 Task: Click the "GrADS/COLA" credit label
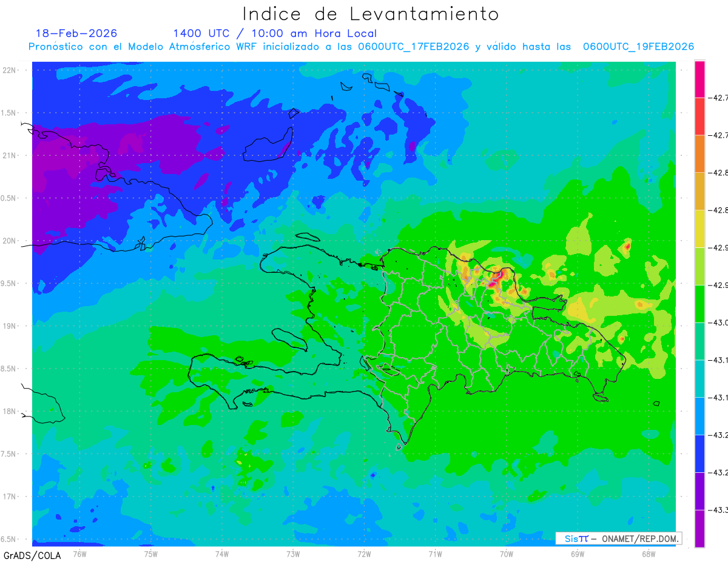pyautogui.click(x=32, y=555)
